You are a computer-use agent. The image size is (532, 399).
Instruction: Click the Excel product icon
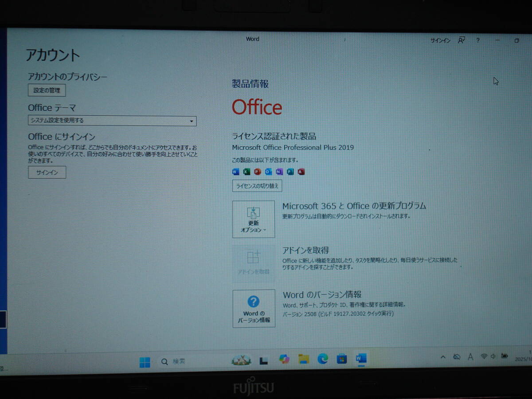[246, 172]
